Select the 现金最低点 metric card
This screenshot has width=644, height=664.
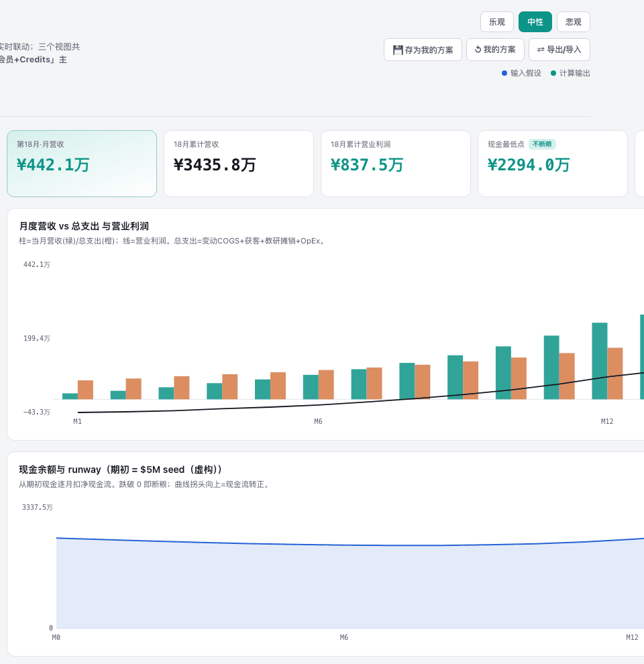[x=553, y=164]
